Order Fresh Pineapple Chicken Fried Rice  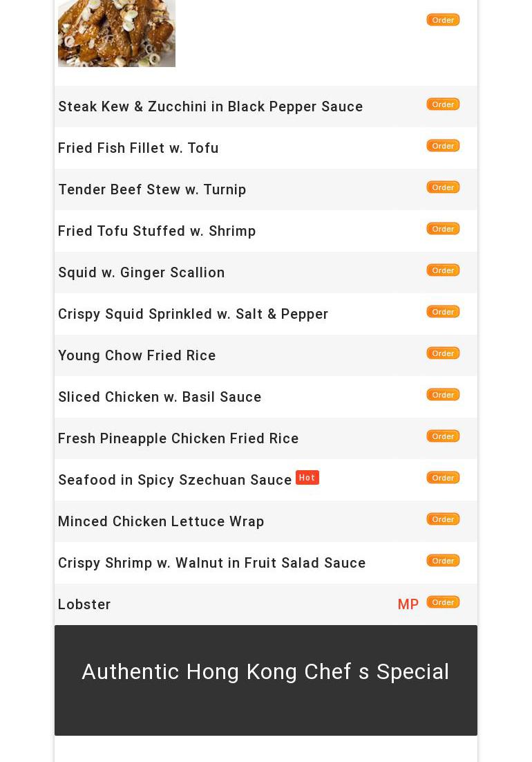(x=443, y=436)
